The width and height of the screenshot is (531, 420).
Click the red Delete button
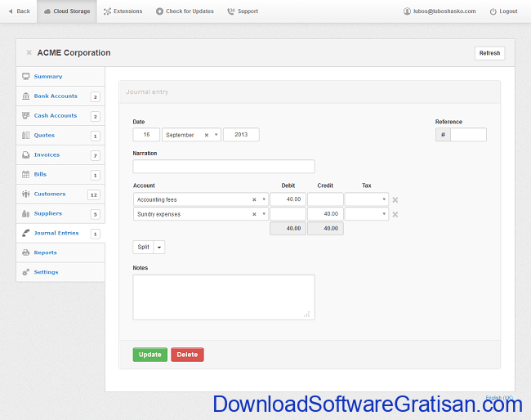coord(187,355)
